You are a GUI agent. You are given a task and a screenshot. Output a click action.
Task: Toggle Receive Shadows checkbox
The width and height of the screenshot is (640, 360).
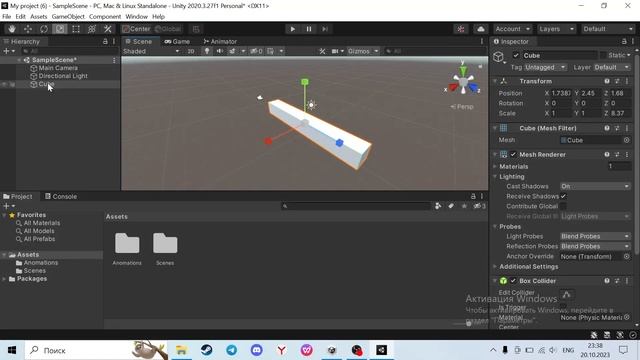tap(563, 196)
